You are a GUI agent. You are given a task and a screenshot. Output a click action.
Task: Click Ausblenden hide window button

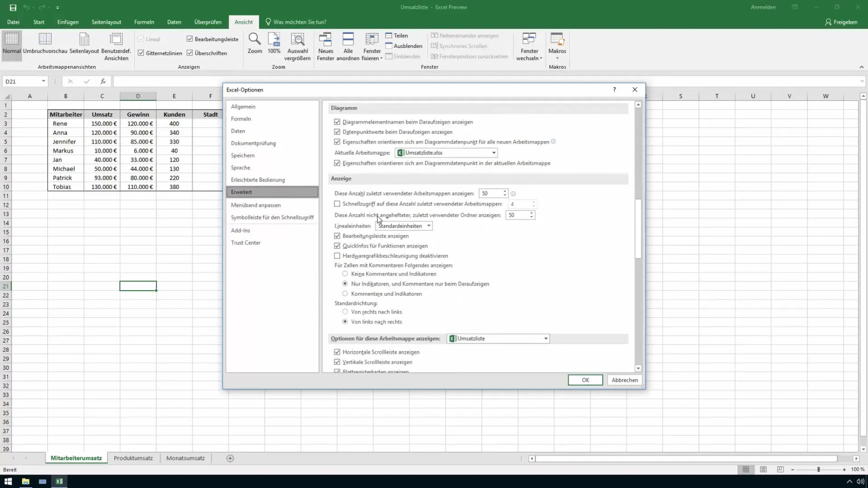[404, 46]
